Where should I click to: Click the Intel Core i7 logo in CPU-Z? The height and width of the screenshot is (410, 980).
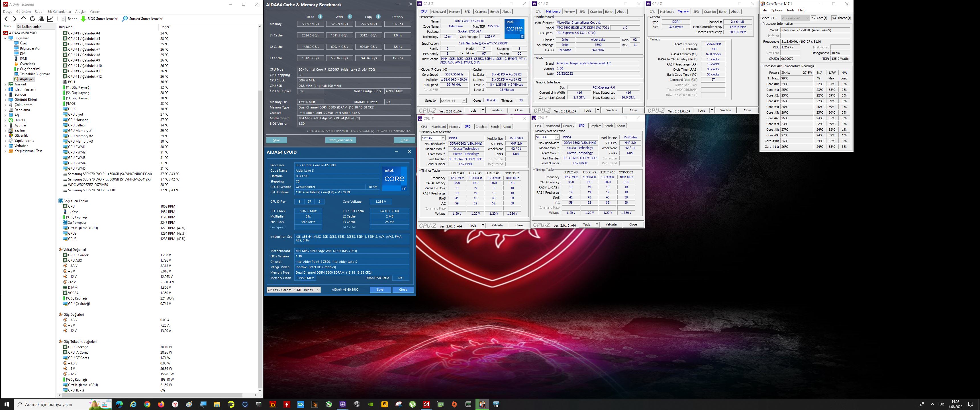pos(514,28)
